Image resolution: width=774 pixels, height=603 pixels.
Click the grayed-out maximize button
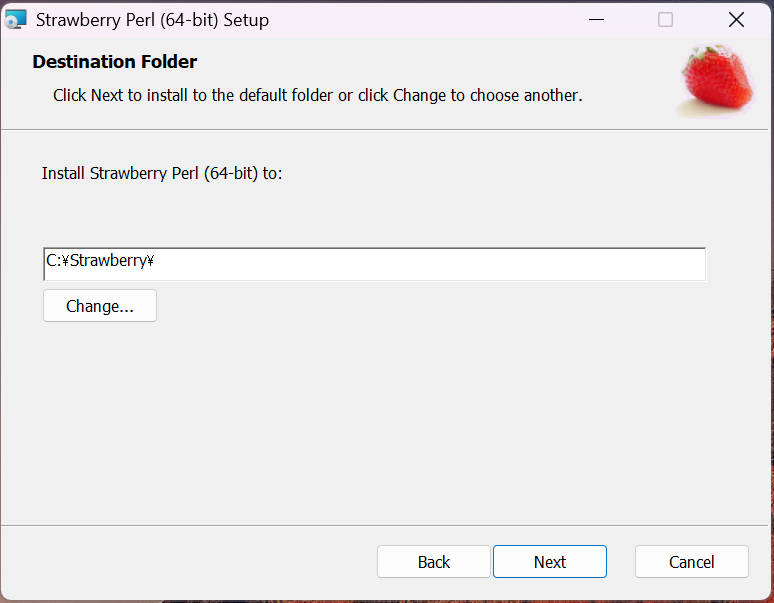665,19
